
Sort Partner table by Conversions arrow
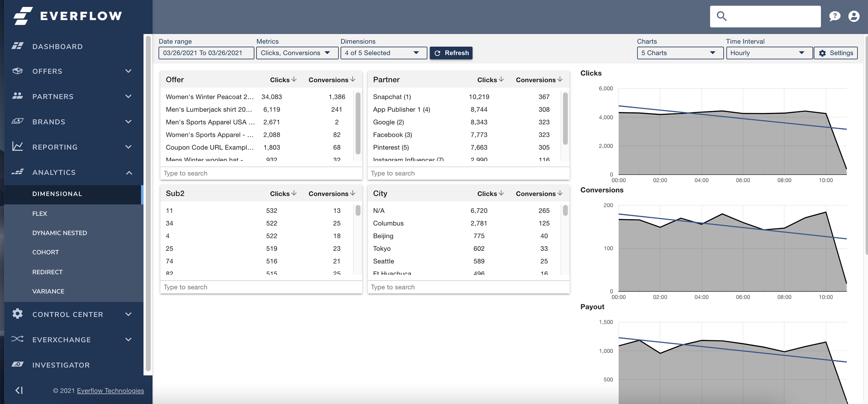point(560,80)
